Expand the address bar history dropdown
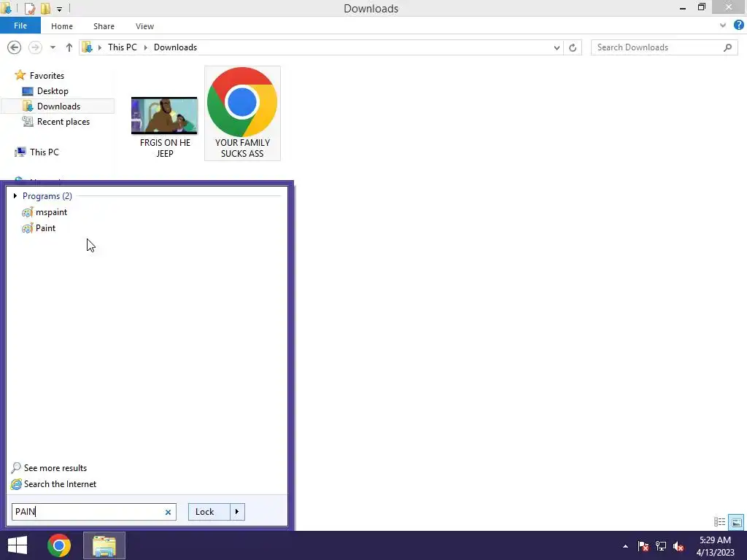The height and width of the screenshot is (560, 747). (557, 47)
